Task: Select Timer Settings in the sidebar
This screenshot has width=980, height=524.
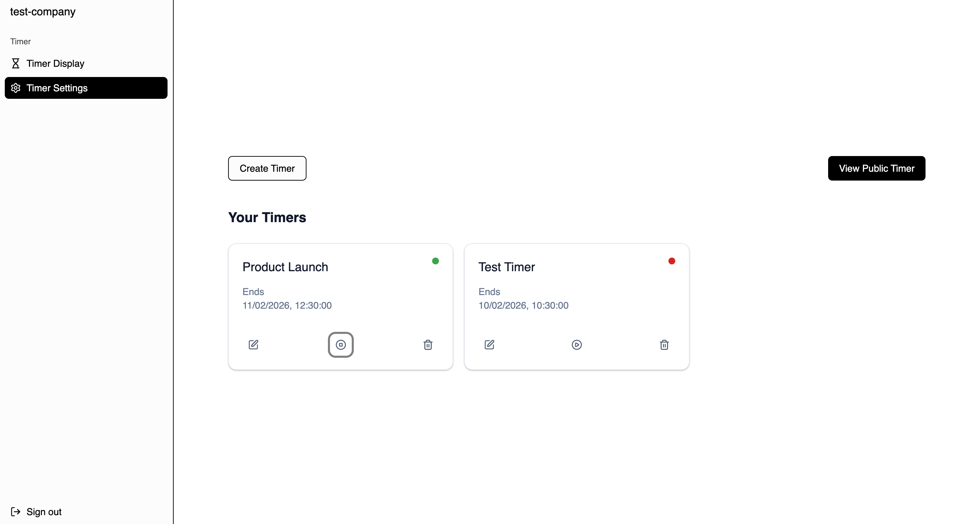Action: pos(57,88)
